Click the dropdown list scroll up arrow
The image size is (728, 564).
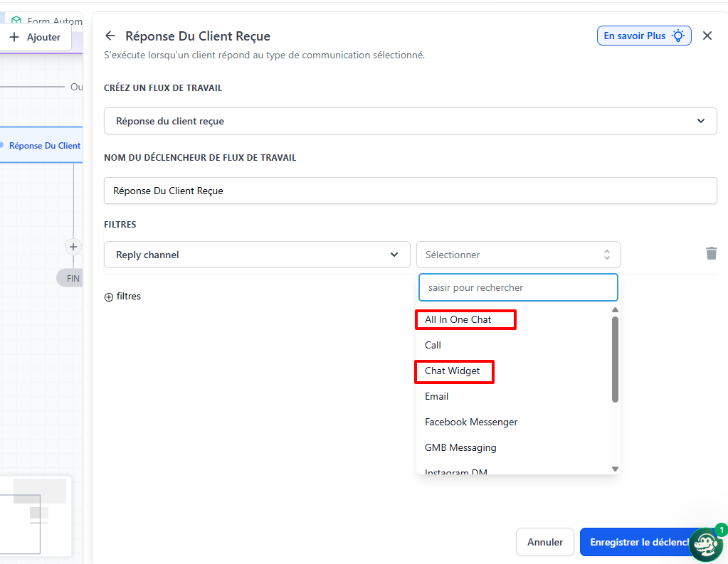615,309
